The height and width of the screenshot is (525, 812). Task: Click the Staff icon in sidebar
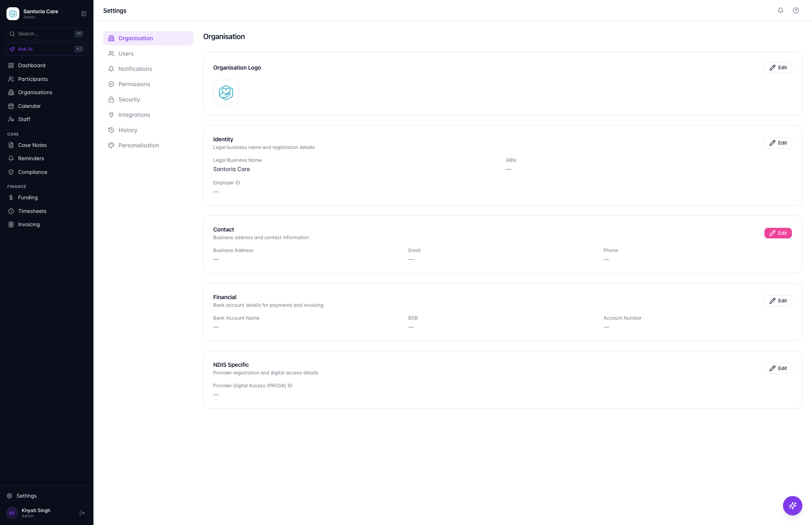(x=11, y=119)
